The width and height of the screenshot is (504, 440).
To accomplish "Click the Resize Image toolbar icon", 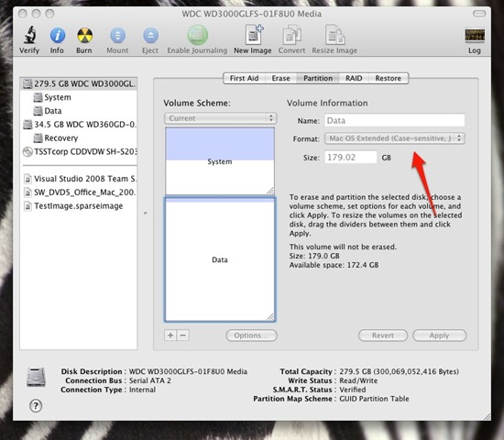I will pos(334,35).
